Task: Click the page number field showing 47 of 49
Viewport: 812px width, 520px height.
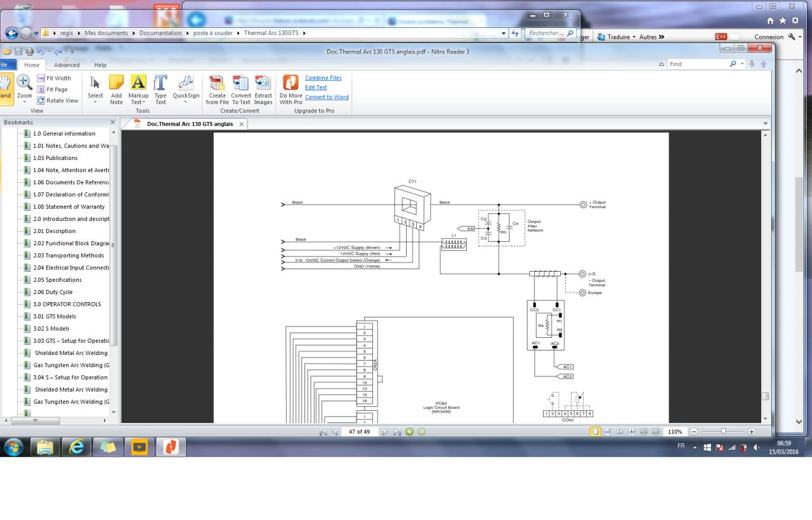Action: point(359,432)
